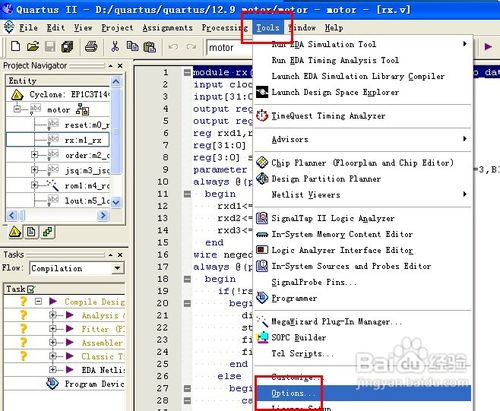
Task: Click the Program Device task icon
Action: [x=52, y=383]
